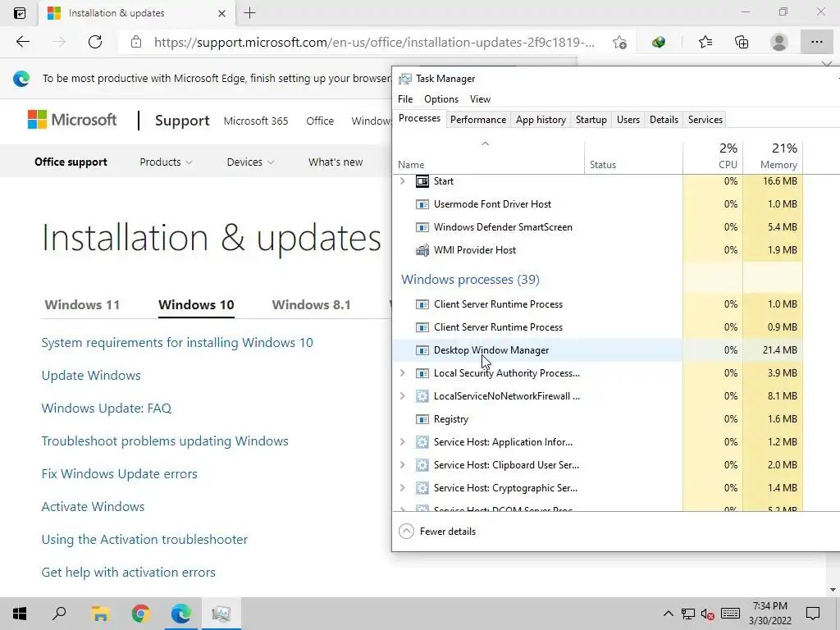Open Edge Settings and more menu
This screenshot has width=840, height=630.
click(816, 42)
